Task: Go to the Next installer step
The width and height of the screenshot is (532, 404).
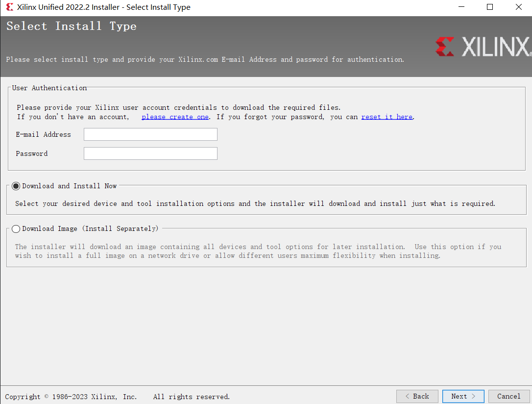Action: [x=463, y=396]
